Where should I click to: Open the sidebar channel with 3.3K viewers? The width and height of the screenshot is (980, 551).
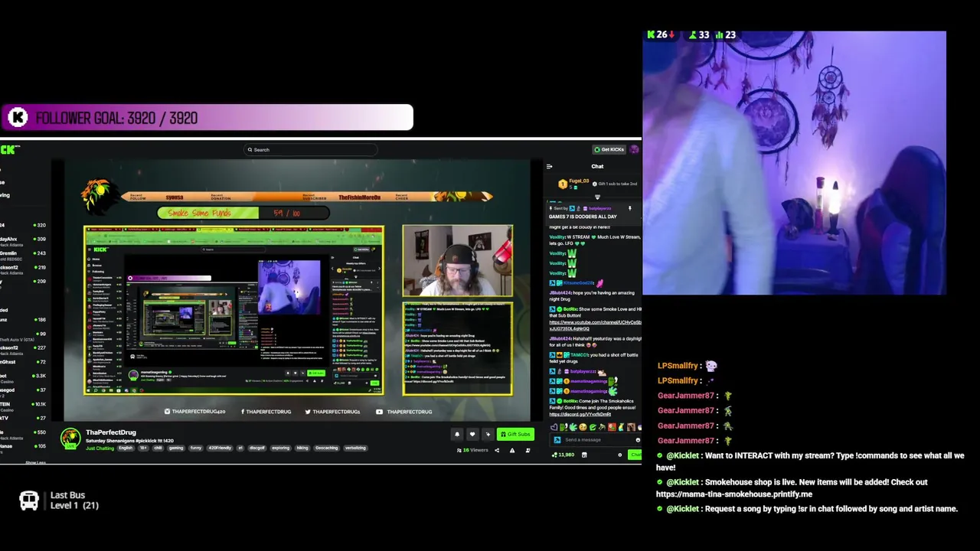pos(23,376)
